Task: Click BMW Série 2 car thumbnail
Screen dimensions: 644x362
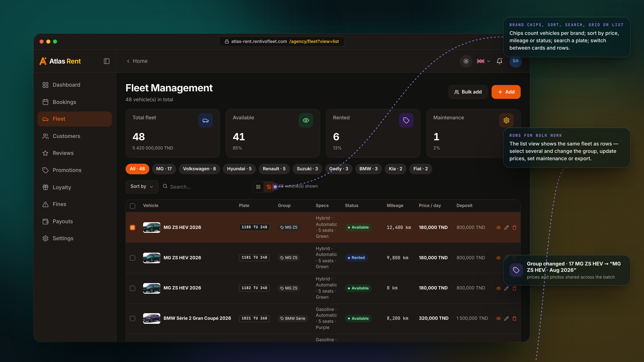Action: [151, 319]
